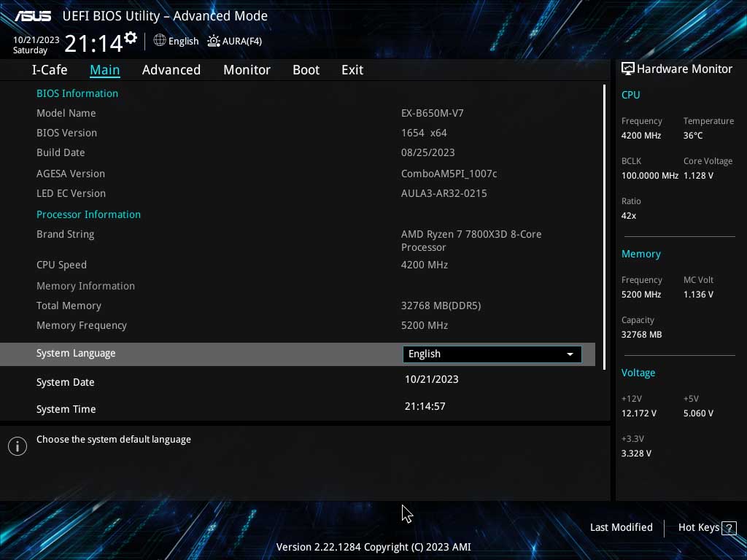Screen dimensions: 747x560
Task: Select the System Date value 10/21/2023
Action: (x=432, y=379)
